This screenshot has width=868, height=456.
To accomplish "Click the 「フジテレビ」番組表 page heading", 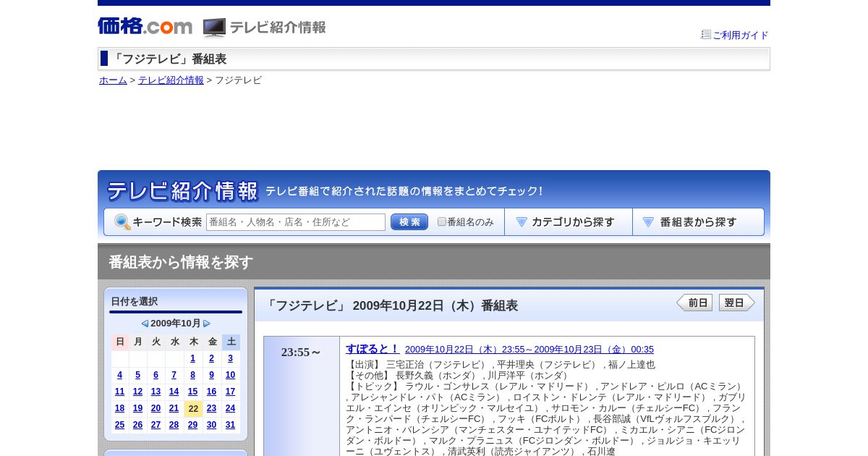I will pyautogui.click(x=169, y=59).
